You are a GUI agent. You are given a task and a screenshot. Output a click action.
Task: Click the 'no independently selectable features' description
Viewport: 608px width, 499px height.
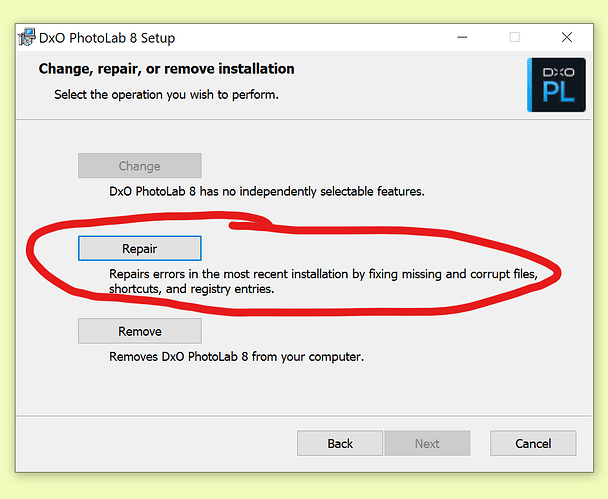[267, 192]
